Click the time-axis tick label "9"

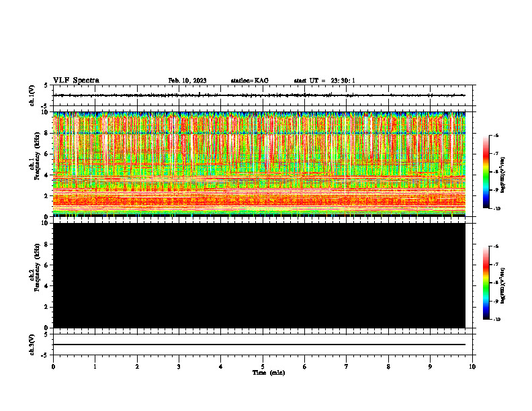pos(430,367)
